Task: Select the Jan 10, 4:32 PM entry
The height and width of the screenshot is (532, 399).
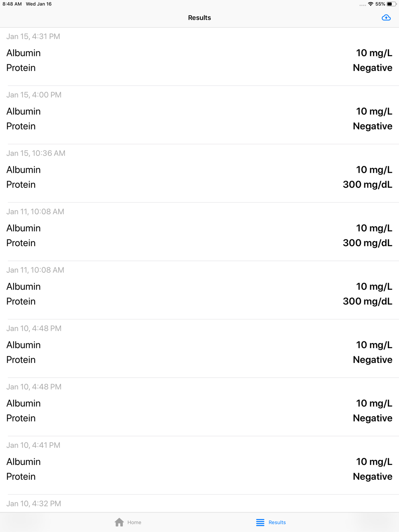Action: coord(199,503)
